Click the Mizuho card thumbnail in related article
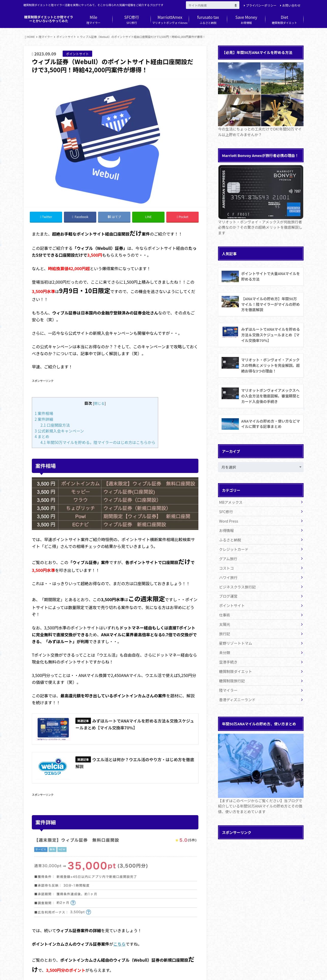 (52, 729)
